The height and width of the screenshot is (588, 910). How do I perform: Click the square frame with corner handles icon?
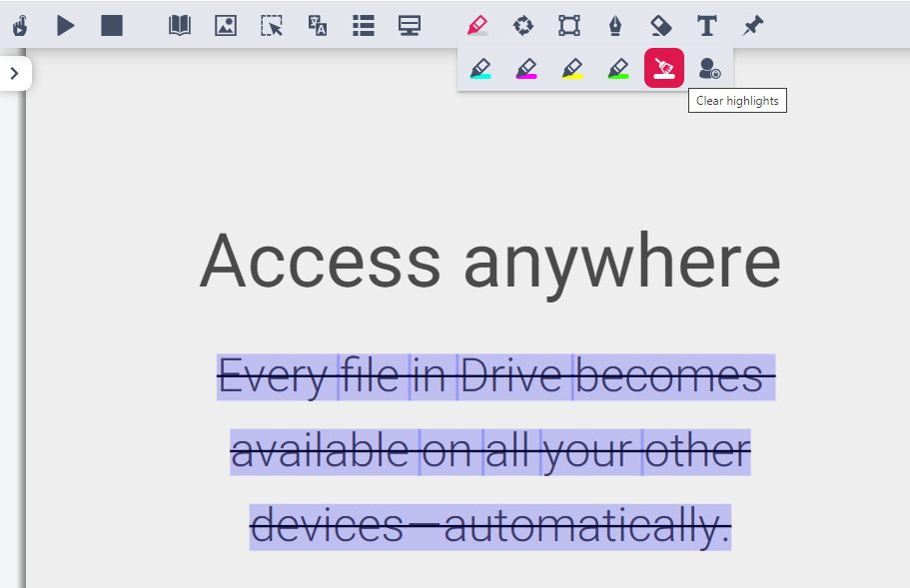pos(568,26)
